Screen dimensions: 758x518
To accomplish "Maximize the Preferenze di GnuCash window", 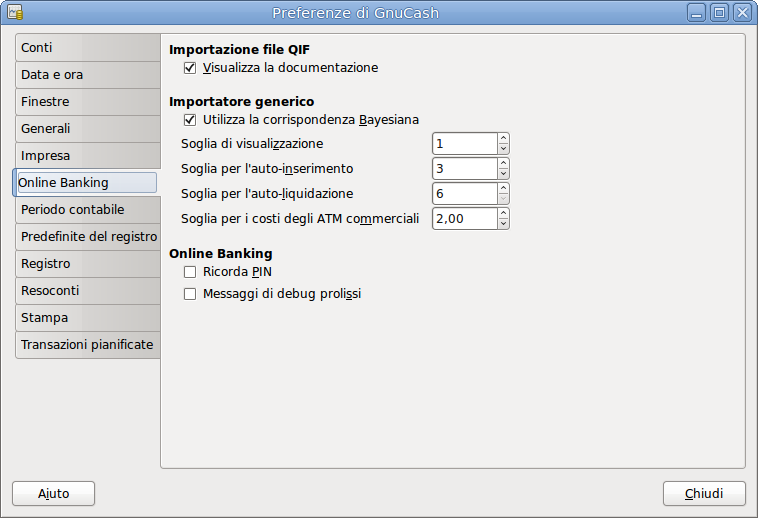I will point(719,13).
